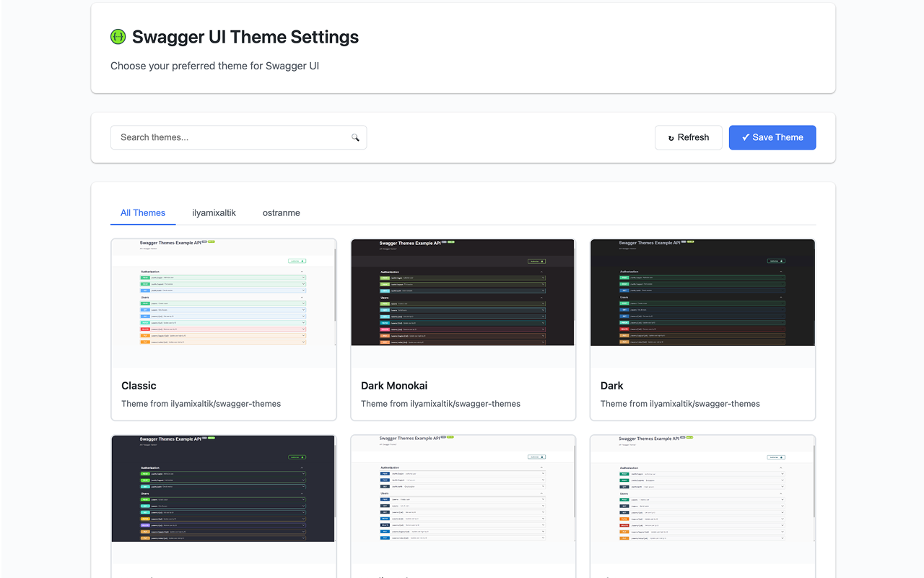Click the magnifying glass icon in search bar
Viewport: 924px width, 578px height.
(x=355, y=137)
